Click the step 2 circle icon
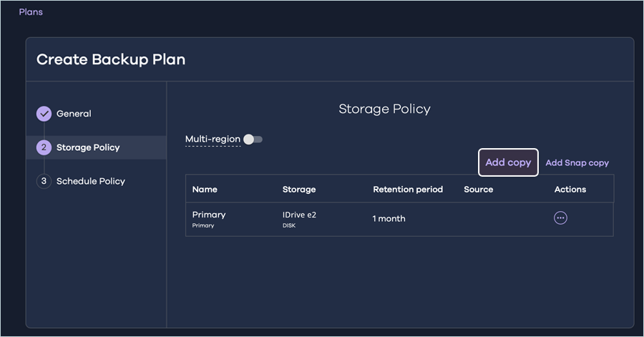 click(x=44, y=147)
